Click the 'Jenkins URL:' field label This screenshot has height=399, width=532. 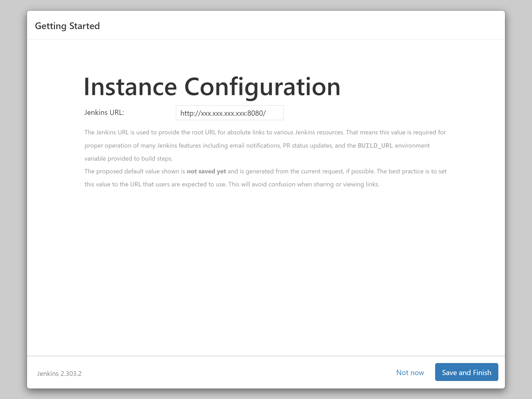[104, 113]
